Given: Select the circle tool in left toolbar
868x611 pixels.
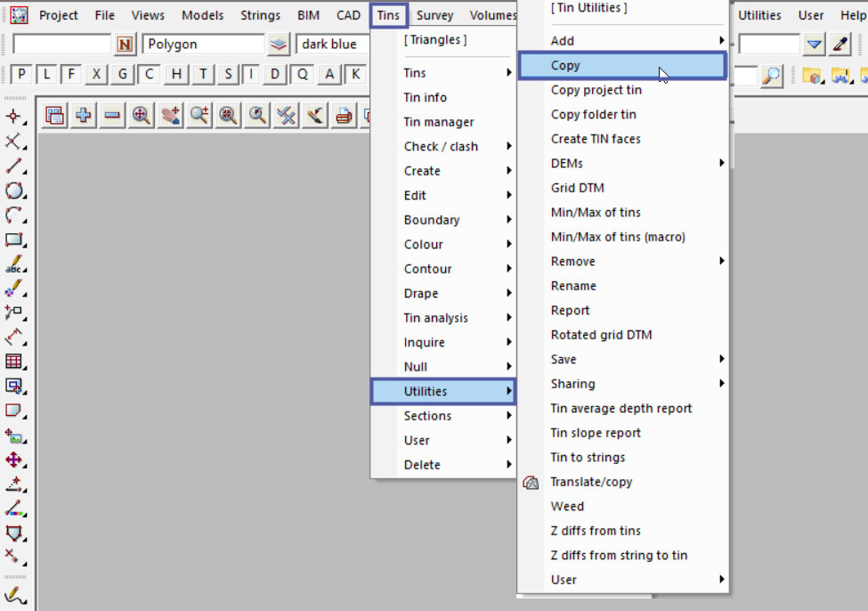Looking at the screenshot, I should point(14,190).
